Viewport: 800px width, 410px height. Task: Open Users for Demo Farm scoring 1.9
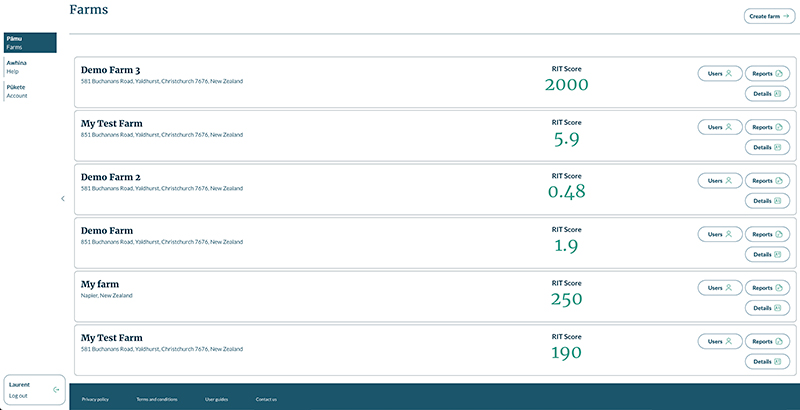(x=720, y=234)
